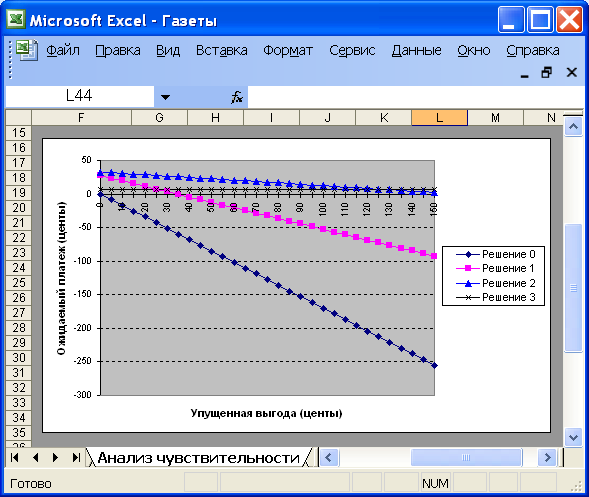Open the Вставка menu

coord(222,50)
